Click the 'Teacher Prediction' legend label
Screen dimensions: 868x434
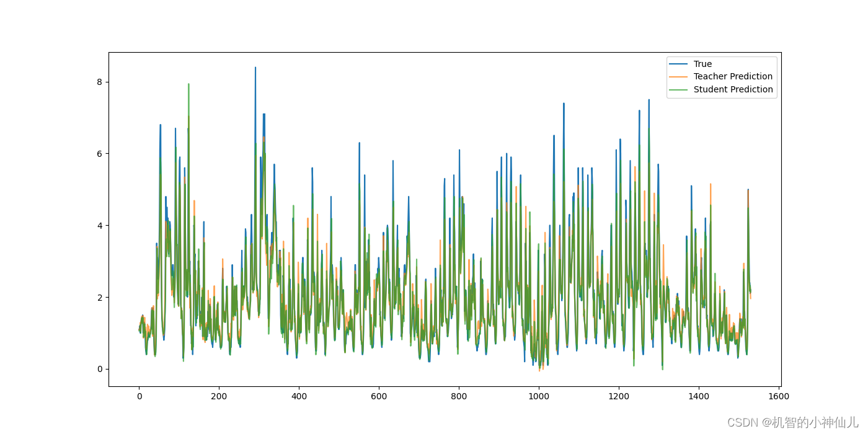coord(733,76)
